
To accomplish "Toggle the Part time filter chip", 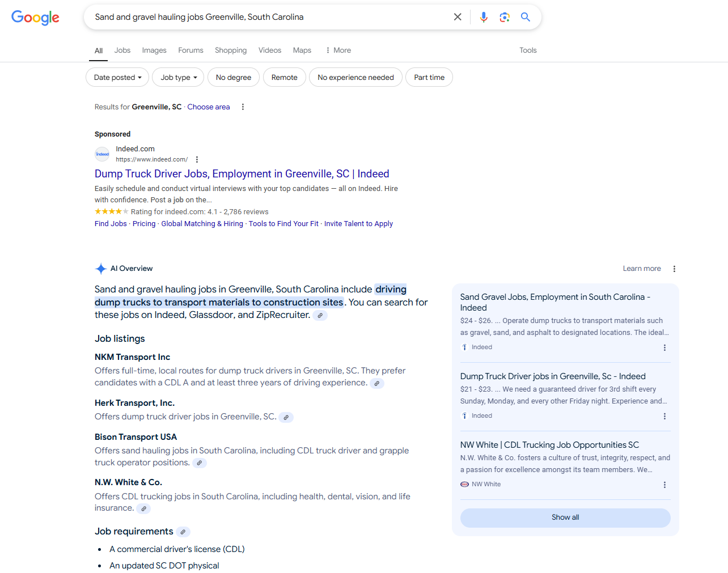I will [429, 77].
